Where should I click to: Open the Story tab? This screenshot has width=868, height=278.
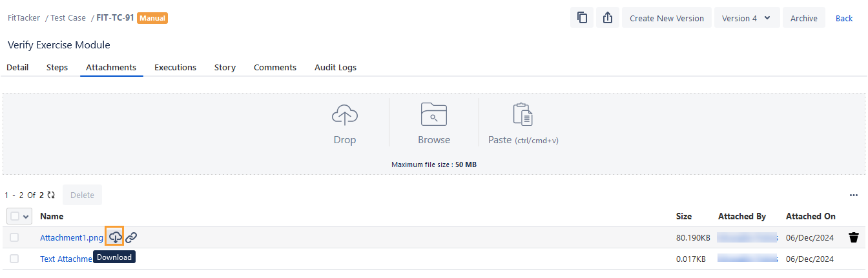click(x=225, y=67)
